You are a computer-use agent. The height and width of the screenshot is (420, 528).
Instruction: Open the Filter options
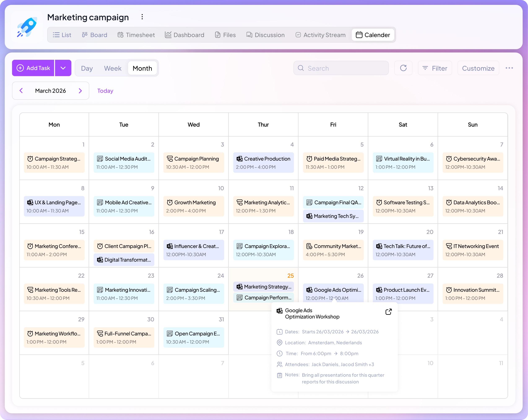435,68
